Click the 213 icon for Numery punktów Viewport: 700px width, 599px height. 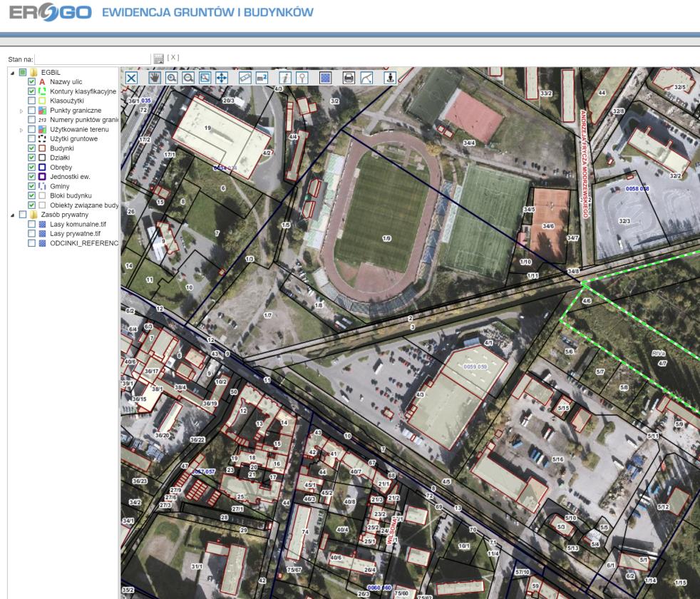42,120
